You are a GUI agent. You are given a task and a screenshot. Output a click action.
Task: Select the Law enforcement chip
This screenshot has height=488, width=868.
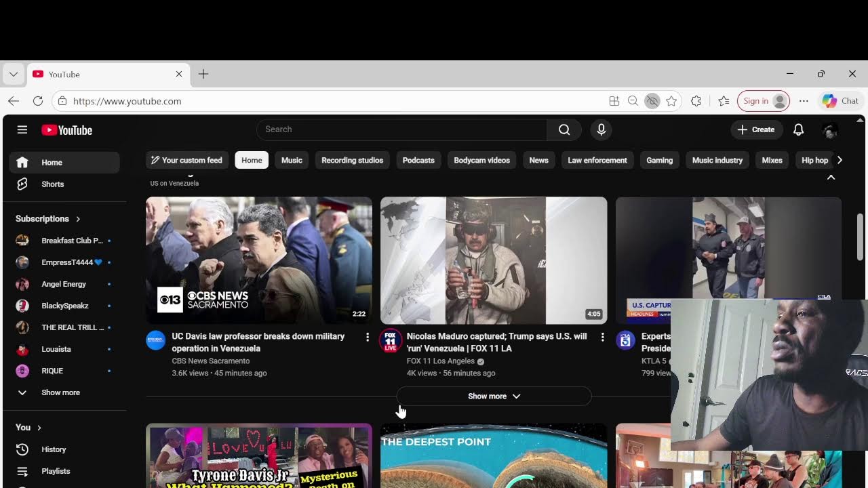tap(597, 161)
